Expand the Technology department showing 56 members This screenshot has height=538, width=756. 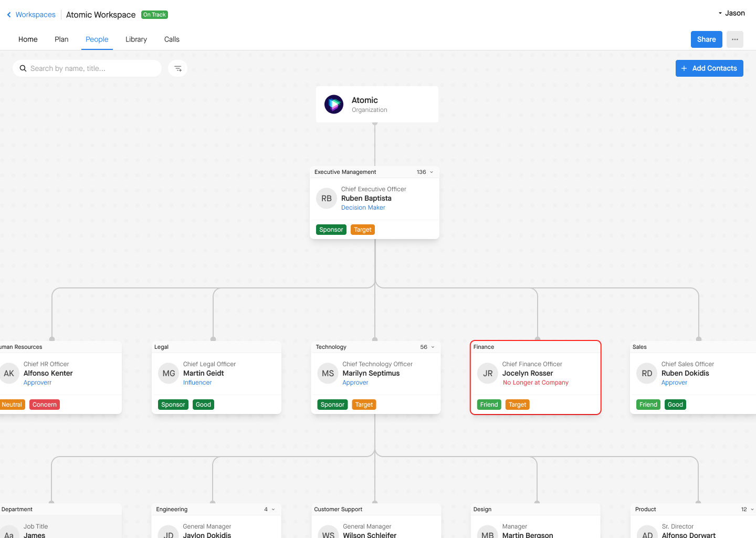pos(432,347)
